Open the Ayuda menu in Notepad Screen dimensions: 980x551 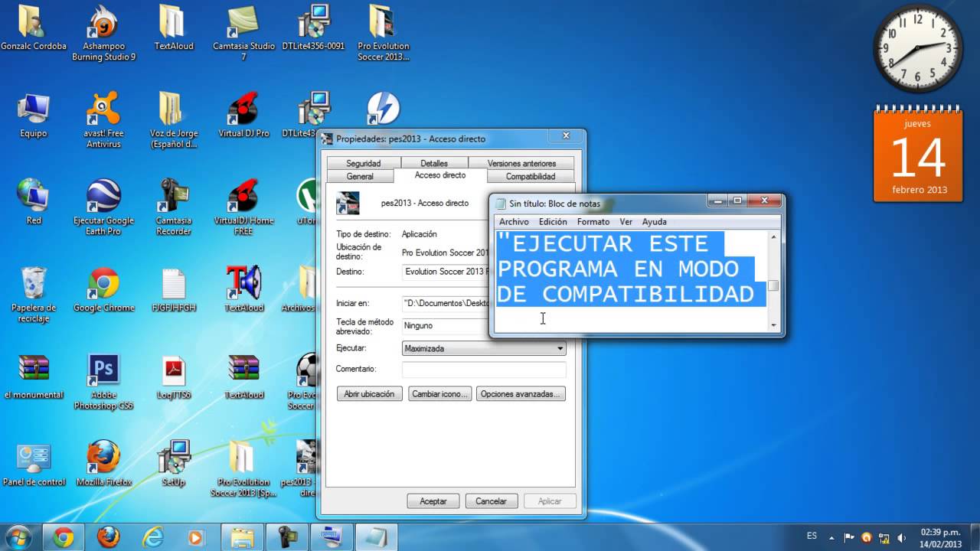tap(654, 222)
